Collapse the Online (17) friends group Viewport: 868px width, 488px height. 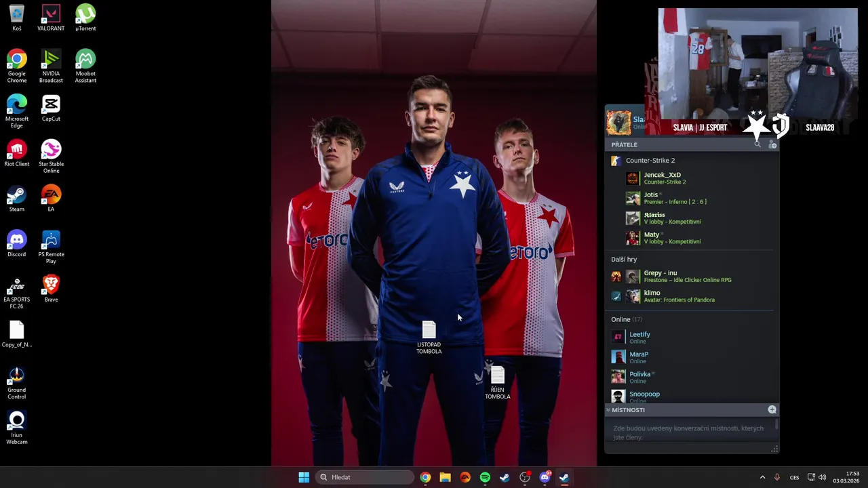[x=626, y=319]
